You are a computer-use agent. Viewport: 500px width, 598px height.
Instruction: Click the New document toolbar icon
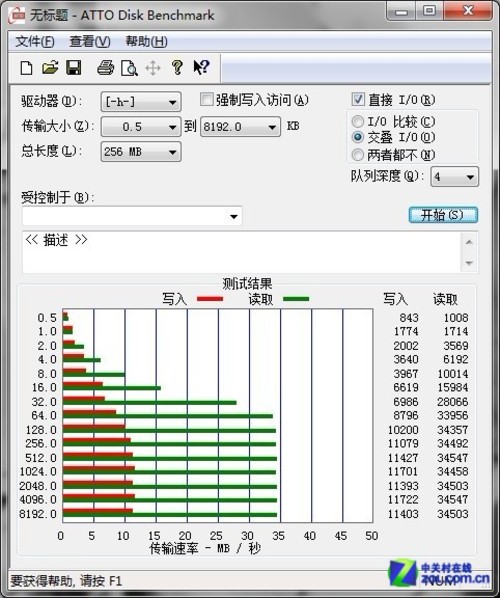coord(26,68)
